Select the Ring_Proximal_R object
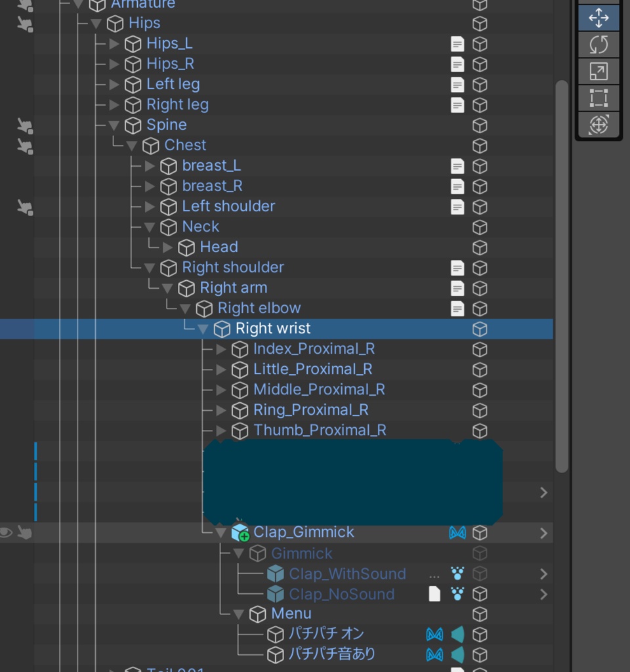The height and width of the screenshot is (672, 630). (311, 410)
